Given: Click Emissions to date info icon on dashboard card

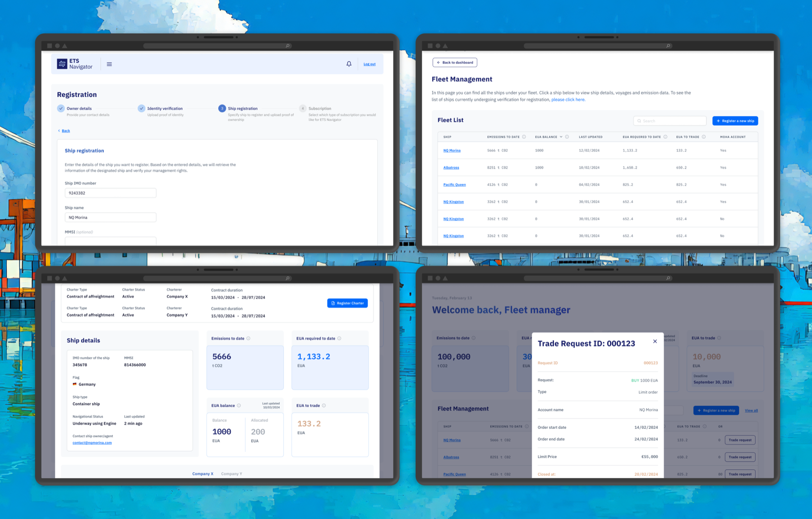Looking at the screenshot, I should click(473, 338).
